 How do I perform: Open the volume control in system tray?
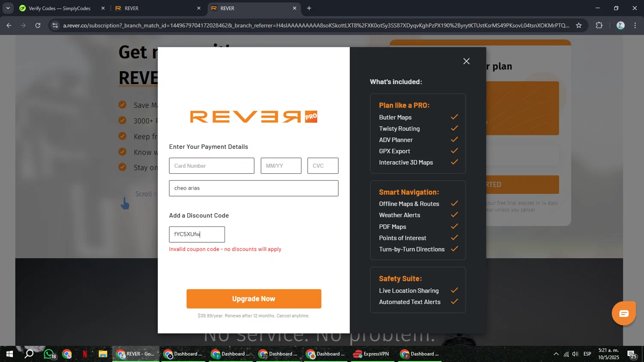tap(575, 354)
